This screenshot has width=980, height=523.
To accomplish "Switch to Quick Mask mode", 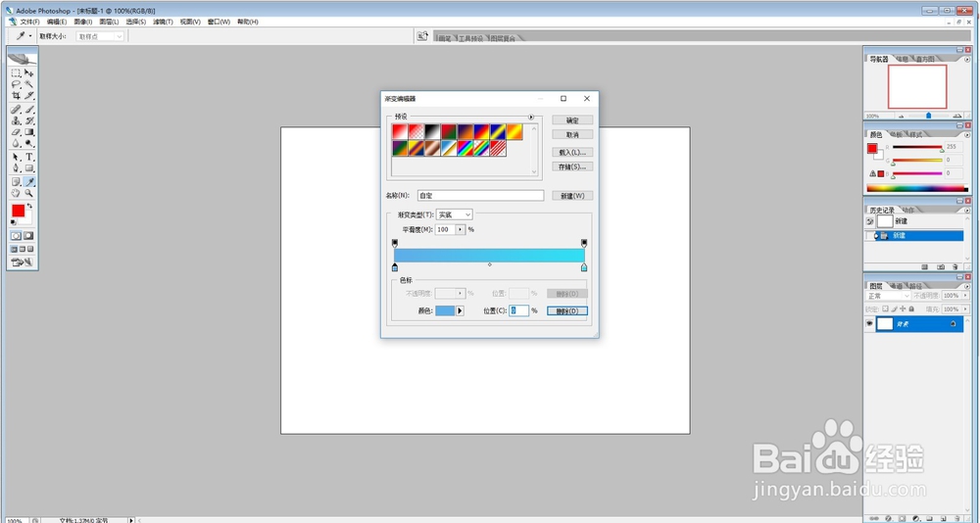I will click(x=28, y=236).
